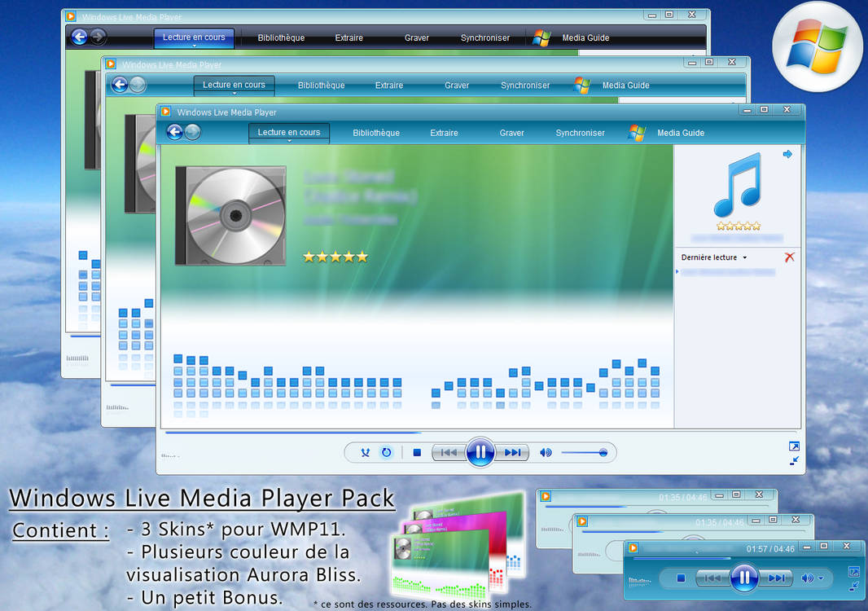Open the Extraire tab in the rear black window
868x611 pixels.
349,37
